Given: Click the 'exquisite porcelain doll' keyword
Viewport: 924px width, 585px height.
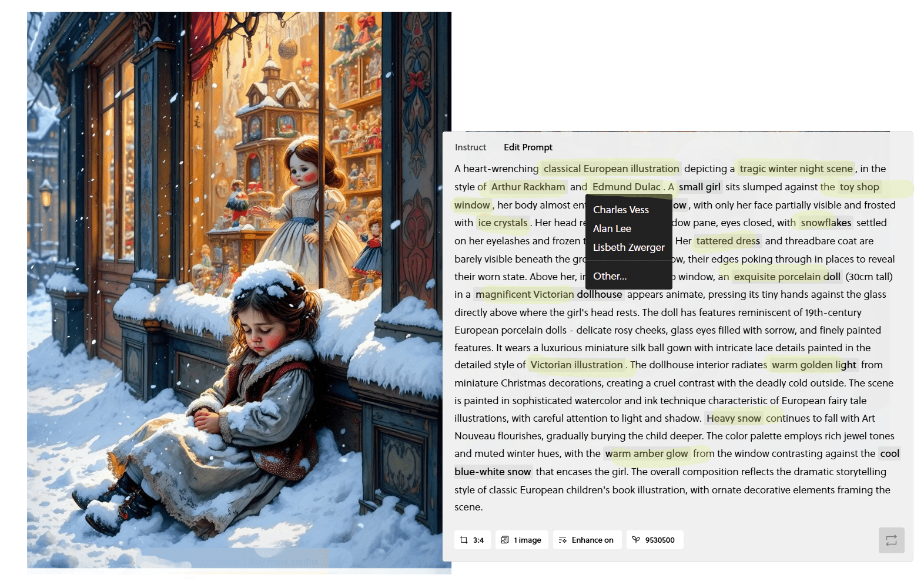Looking at the screenshot, I should point(787,277).
